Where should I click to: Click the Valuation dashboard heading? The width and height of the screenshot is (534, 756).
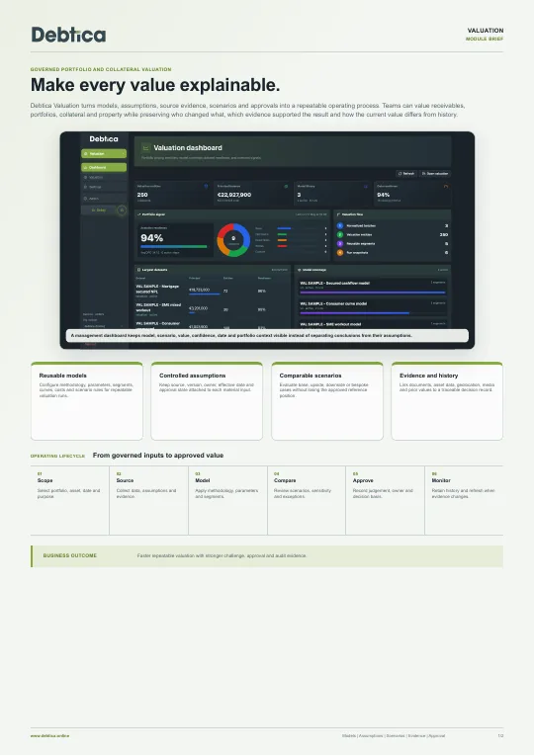tap(188, 148)
